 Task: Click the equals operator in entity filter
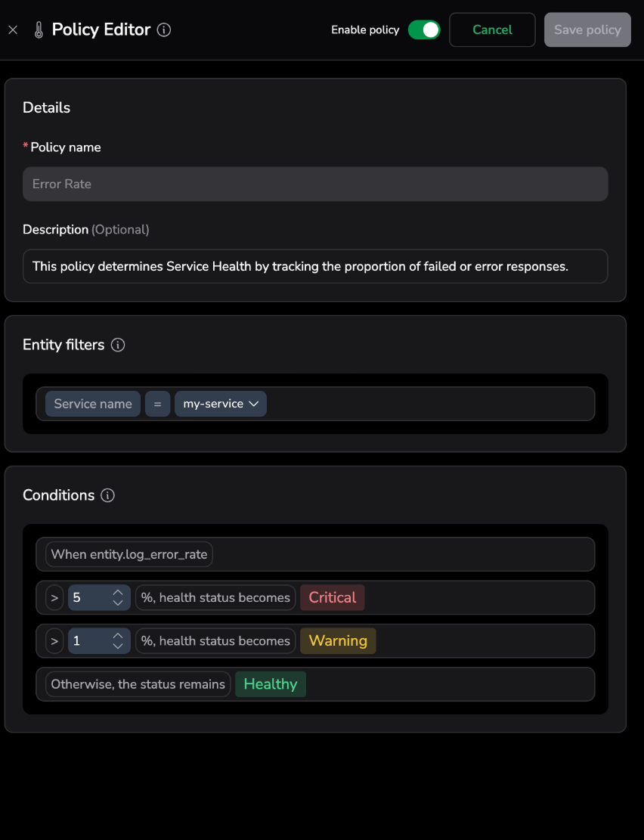[x=157, y=404]
